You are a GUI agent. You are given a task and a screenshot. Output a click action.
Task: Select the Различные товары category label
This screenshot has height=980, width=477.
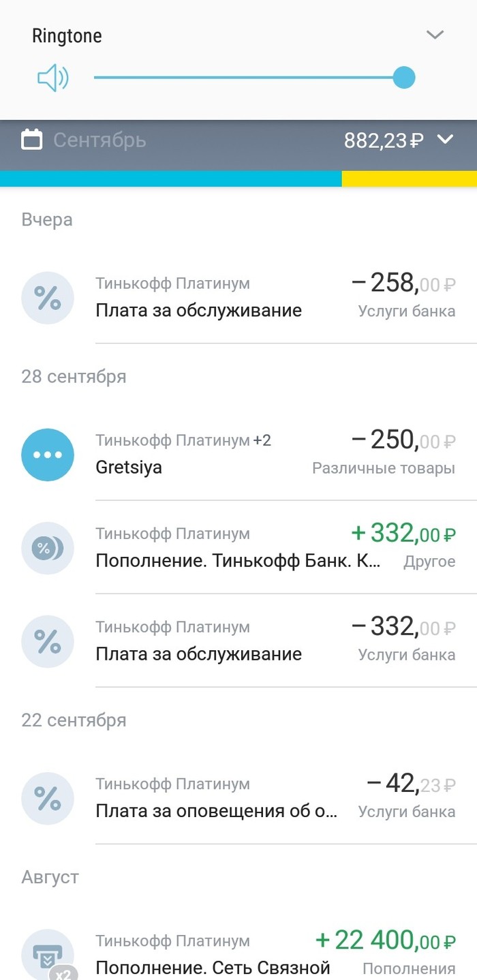[384, 468]
